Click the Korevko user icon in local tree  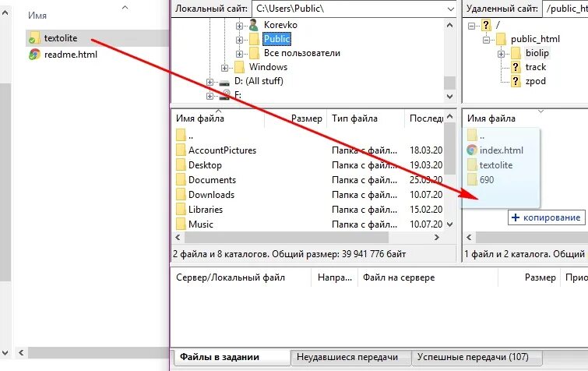[x=254, y=25]
